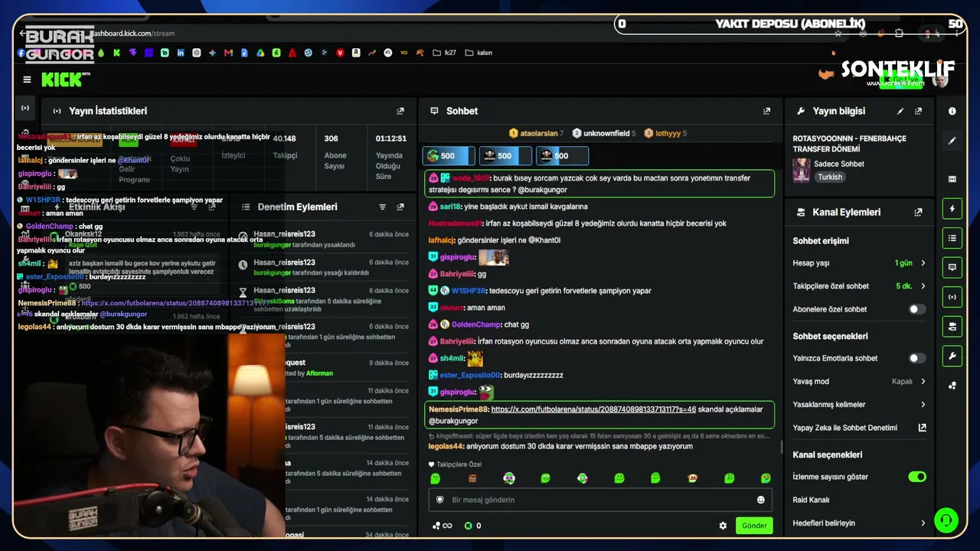Click the Turkish language tag
Image resolution: width=980 pixels, height=551 pixels.
tap(830, 177)
